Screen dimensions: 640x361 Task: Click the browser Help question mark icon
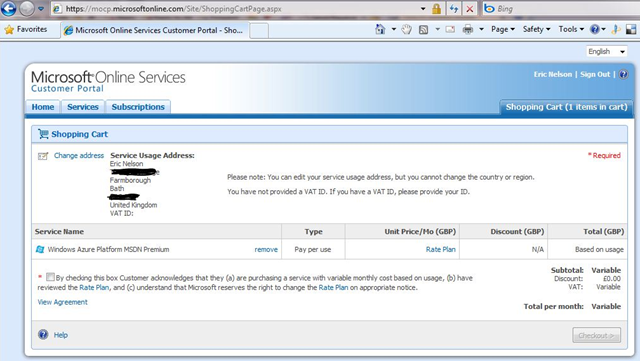[x=595, y=29]
